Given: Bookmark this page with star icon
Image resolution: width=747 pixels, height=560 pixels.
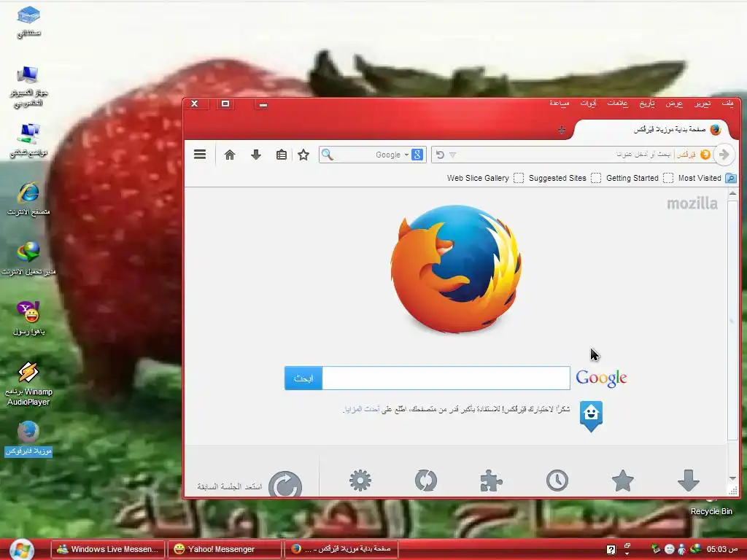Looking at the screenshot, I should tap(303, 155).
